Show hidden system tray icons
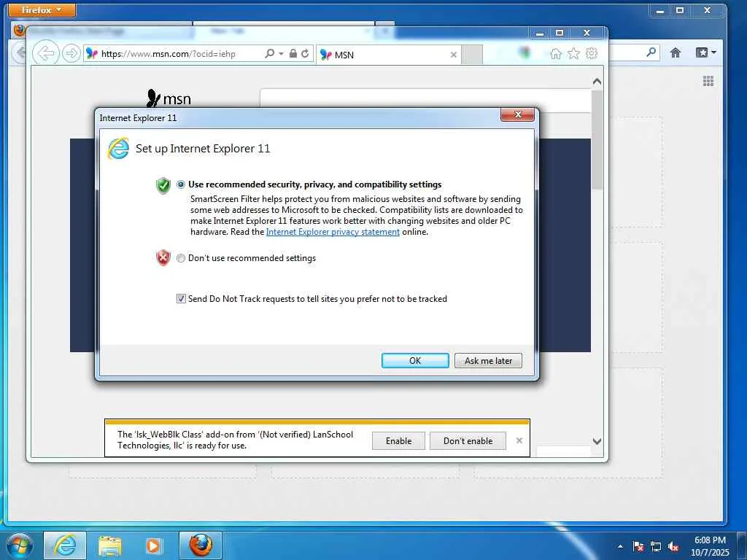Screen dimensions: 747x560 620,546
